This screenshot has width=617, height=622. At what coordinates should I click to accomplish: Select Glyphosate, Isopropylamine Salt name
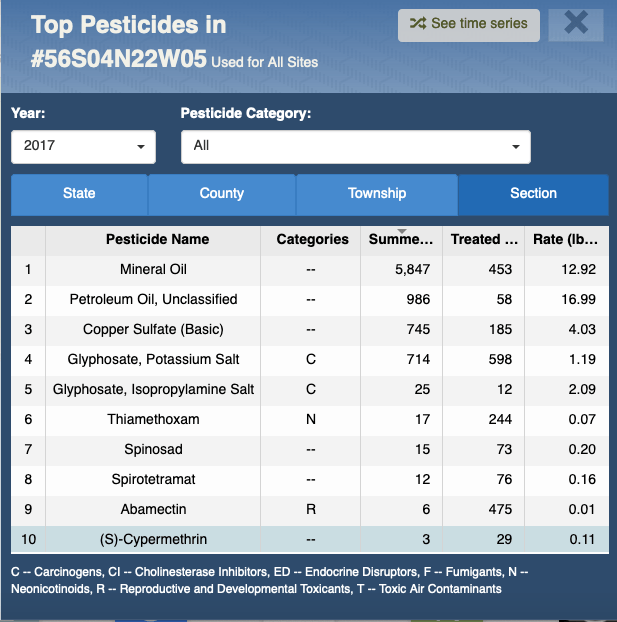tap(153, 390)
